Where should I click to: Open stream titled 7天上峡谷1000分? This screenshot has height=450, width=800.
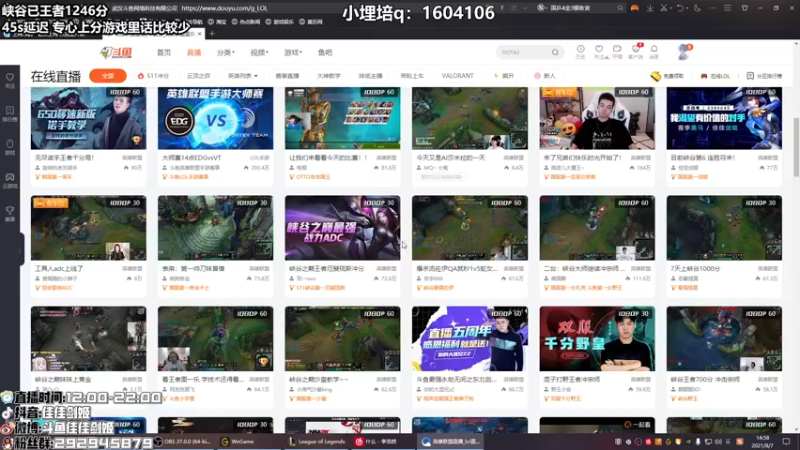tap(695, 268)
